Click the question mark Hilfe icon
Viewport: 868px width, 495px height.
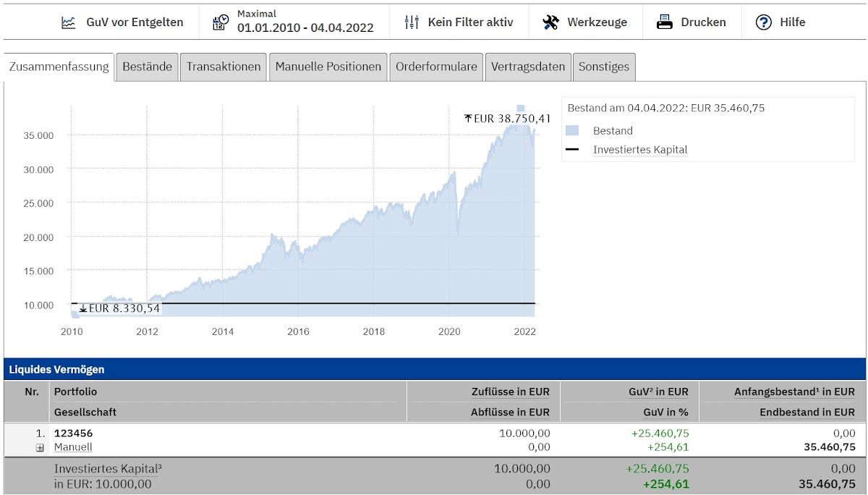click(x=763, y=22)
